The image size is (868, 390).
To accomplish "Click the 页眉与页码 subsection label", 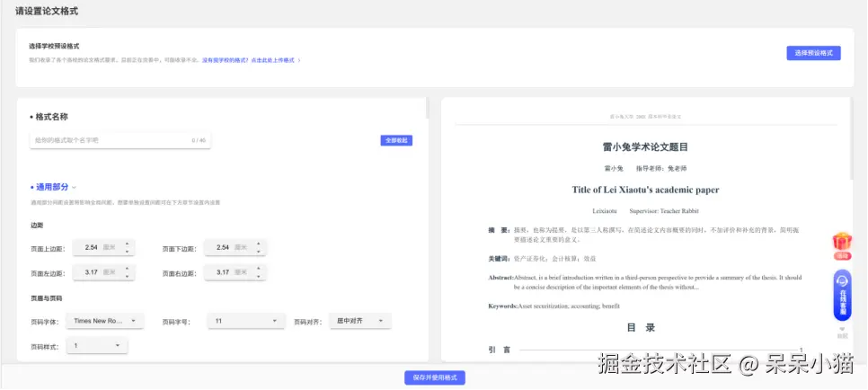I will click(x=46, y=298).
